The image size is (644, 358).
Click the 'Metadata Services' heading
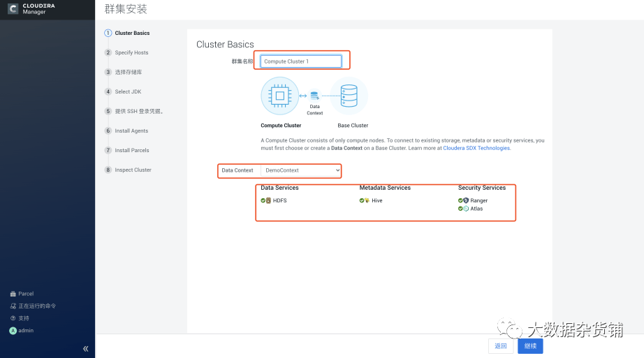click(385, 188)
